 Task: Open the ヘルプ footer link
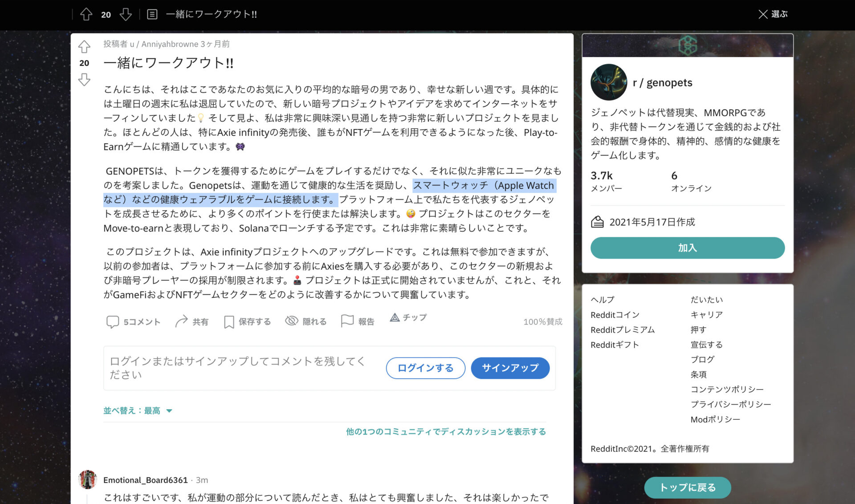[x=603, y=300]
